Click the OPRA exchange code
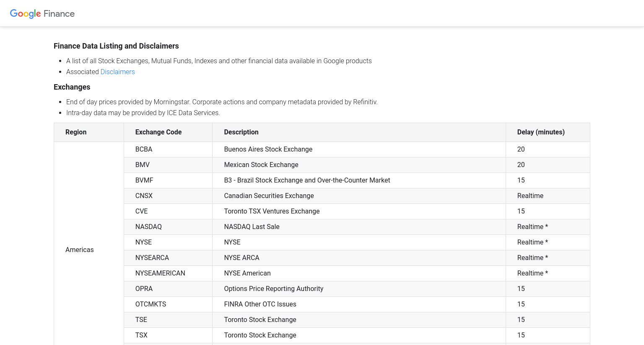Viewport: 644px width, 345px height. pyautogui.click(x=144, y=288)
